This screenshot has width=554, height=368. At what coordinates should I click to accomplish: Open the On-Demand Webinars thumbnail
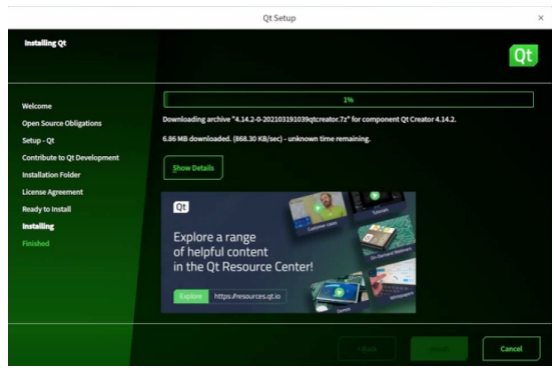coord(386,239)
